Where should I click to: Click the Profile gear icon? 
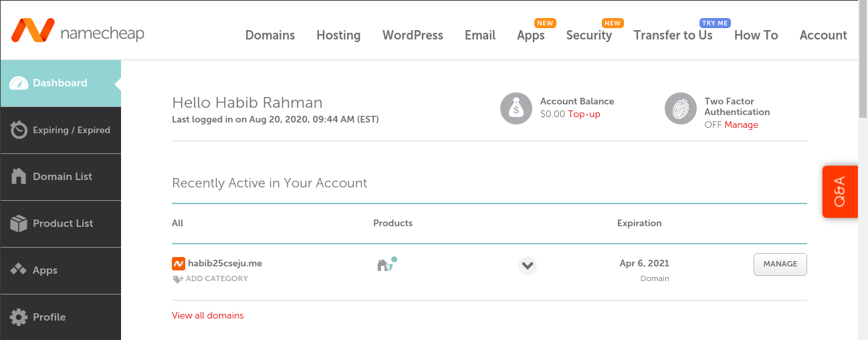coord(19,317)
